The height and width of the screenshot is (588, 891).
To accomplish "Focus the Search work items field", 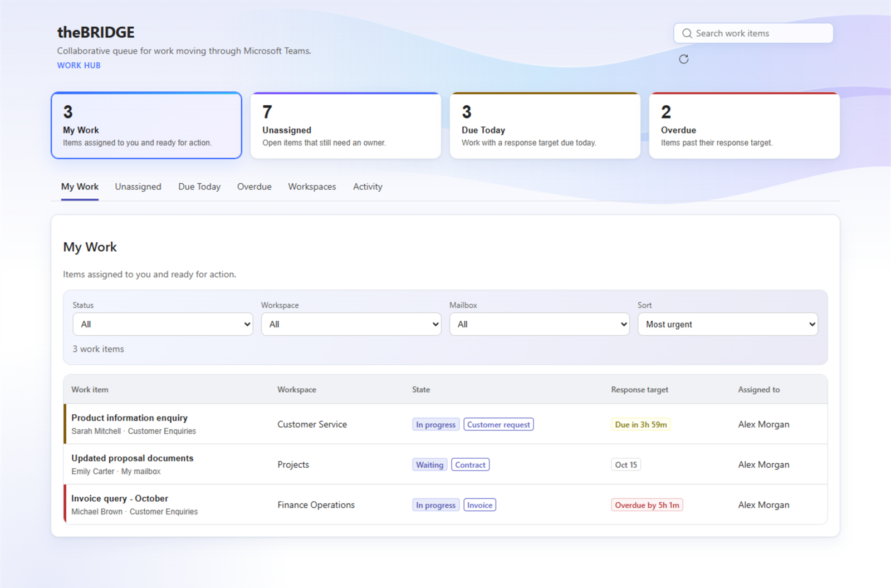I will coord(753,33).
